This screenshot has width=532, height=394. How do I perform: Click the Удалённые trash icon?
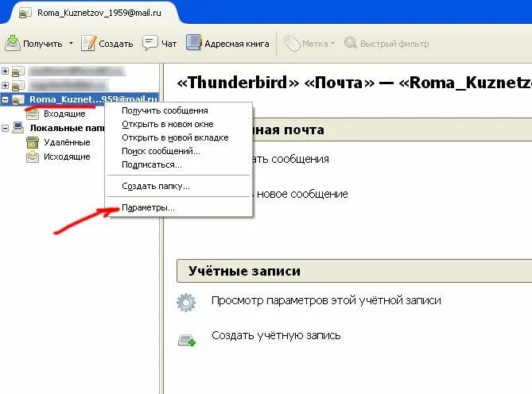[33, 142]
